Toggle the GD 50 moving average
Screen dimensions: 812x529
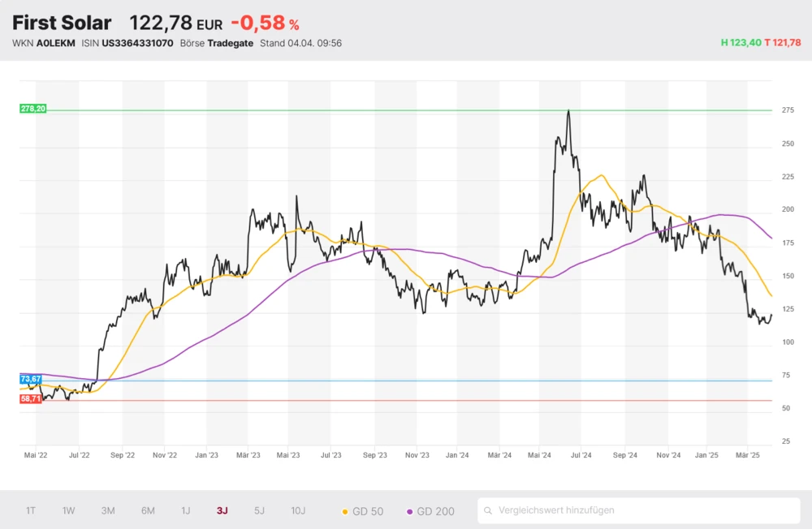coord(362,511)
